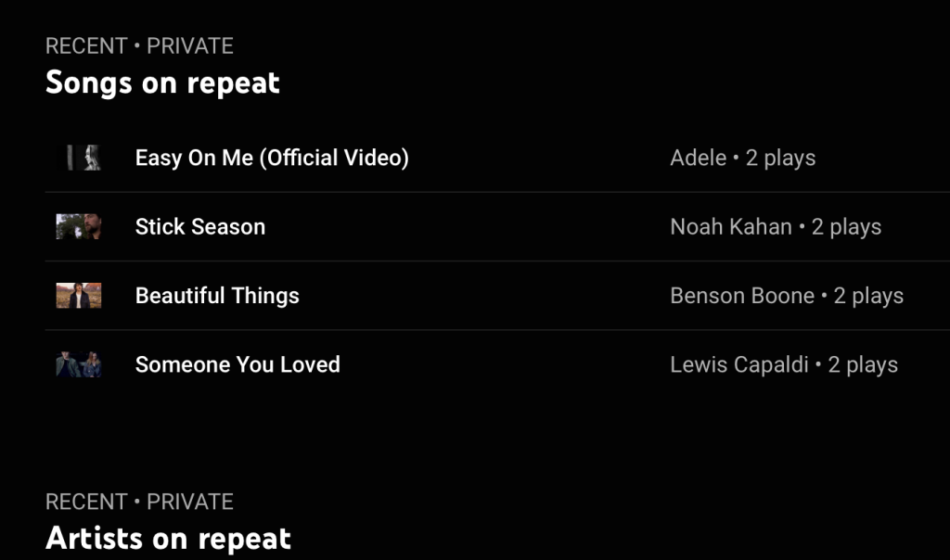Image resolution: width=950 pixels, height=560 pixels.
Task: Play from the Someone You Loved thumbnail
Action: tap(79, 364)
